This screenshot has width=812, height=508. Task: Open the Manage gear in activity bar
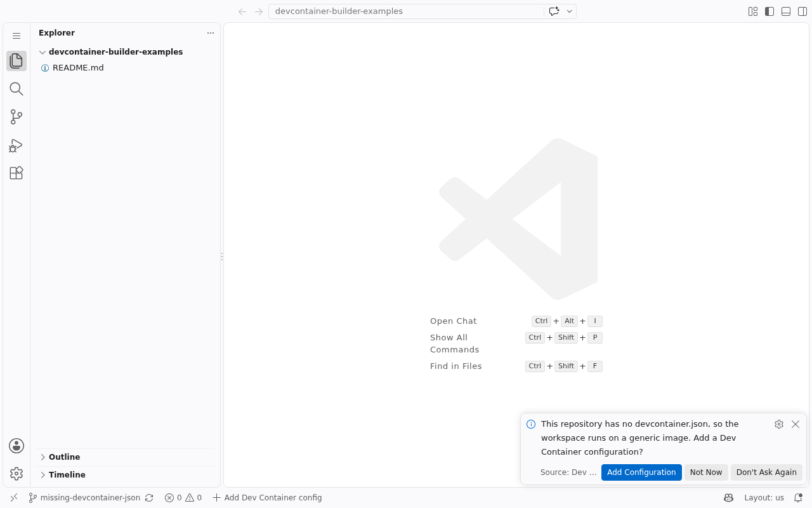point(16,474)
